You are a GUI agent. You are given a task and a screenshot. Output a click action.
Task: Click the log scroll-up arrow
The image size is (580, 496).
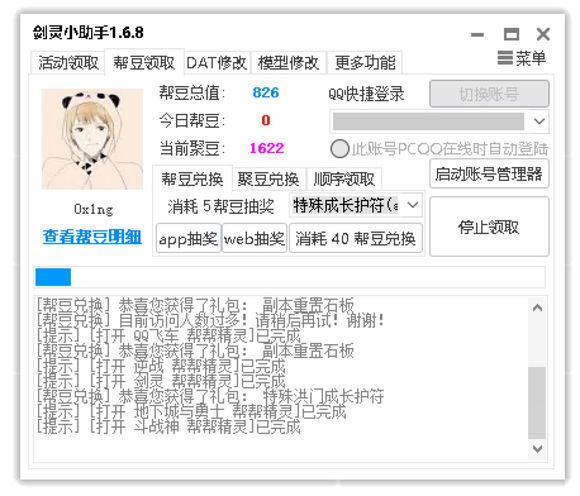[x=537, y=308]
